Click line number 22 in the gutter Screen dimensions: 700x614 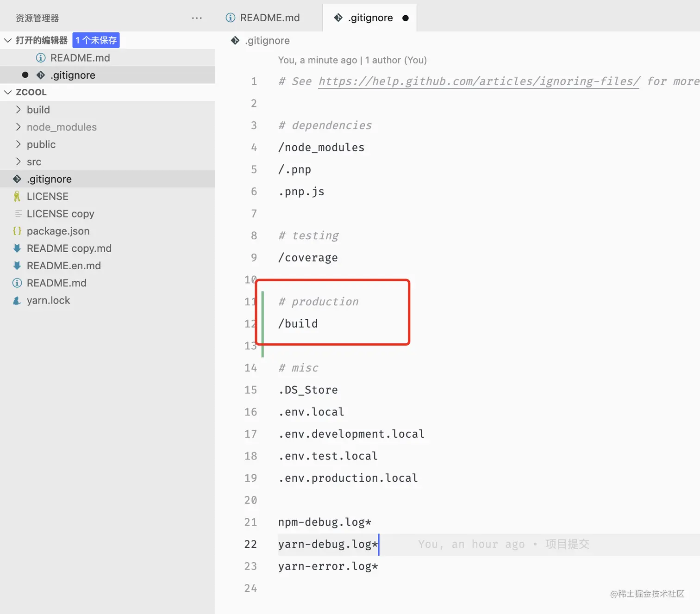click(x=250, y=544)
